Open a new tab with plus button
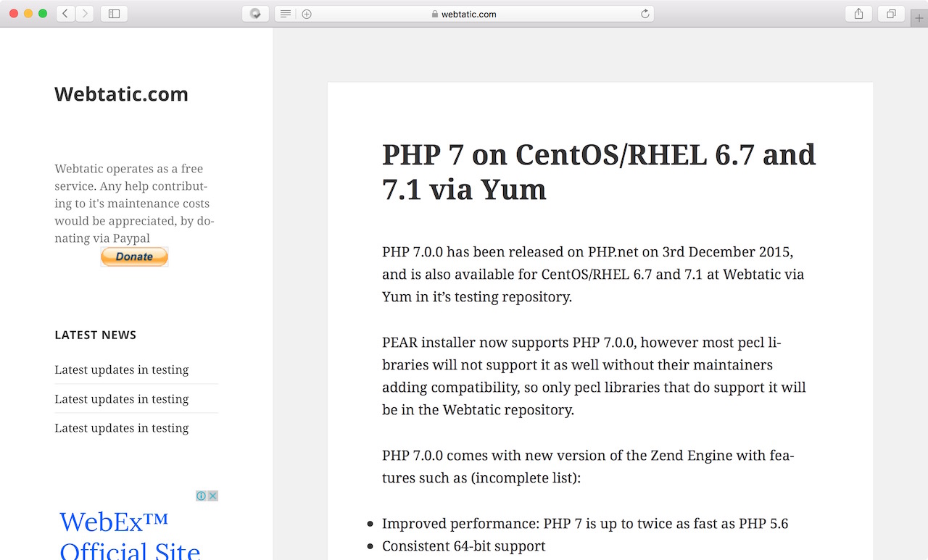This screenshot has height=560, width=928. [919, 19]
